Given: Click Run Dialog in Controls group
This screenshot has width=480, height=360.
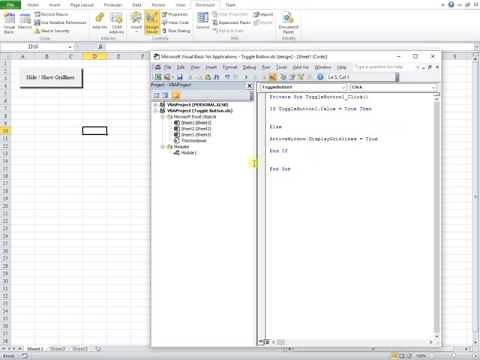Looking at the screenshot, I should pos(176,31).
